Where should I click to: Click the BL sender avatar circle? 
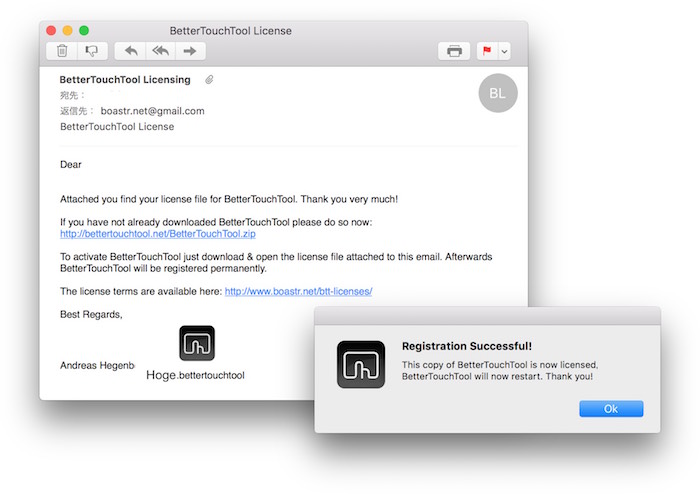498,93
